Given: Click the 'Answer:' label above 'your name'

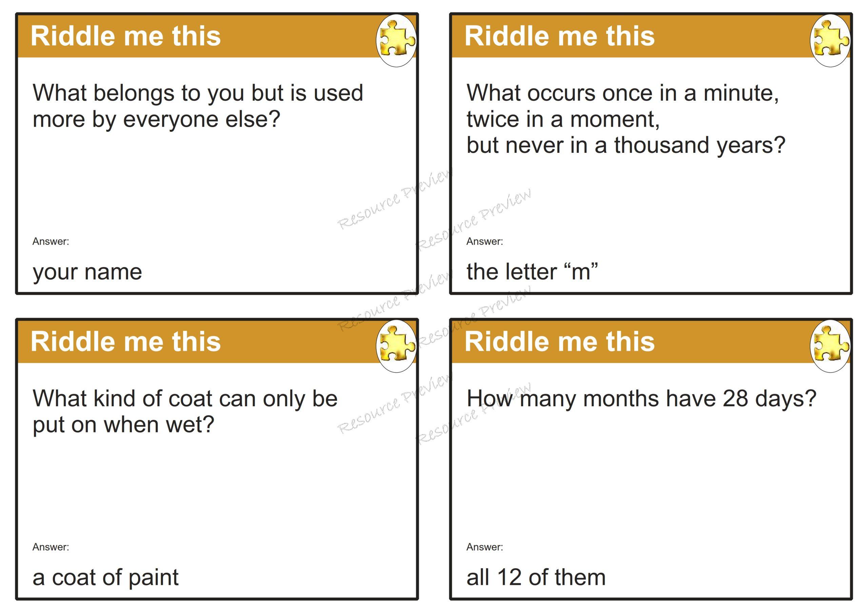Looking at the screenshot, I should coord(51,242).
